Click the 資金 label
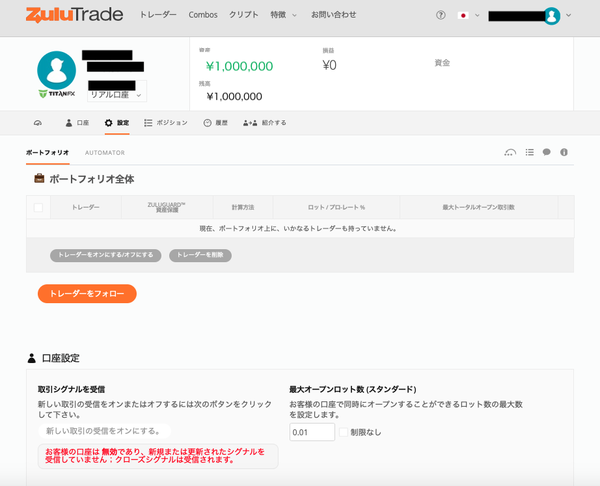600x486 pixels. (x=442, y=63)
